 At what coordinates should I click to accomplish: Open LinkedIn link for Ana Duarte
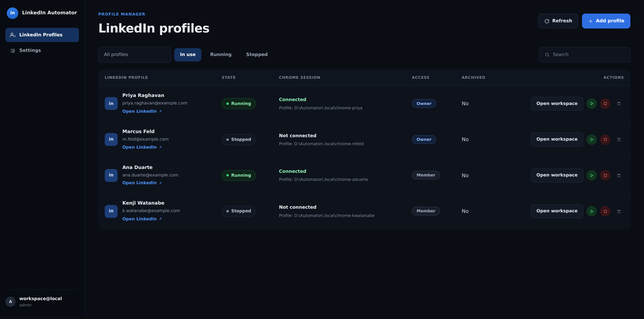[142, 183]
